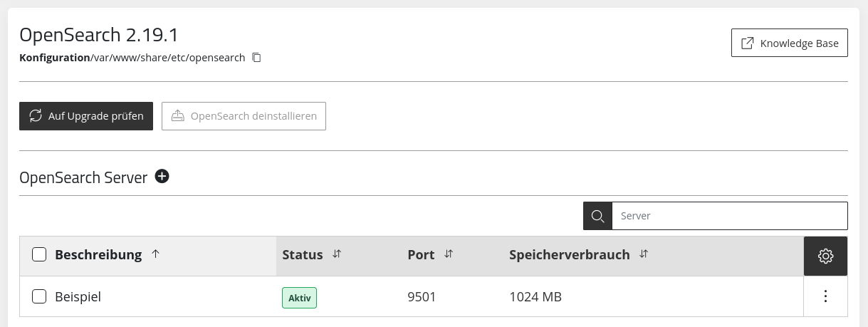The width and height of the screenshot is (868, 327).
Task: Select the Beispiel server name
Action: [78, 296]
